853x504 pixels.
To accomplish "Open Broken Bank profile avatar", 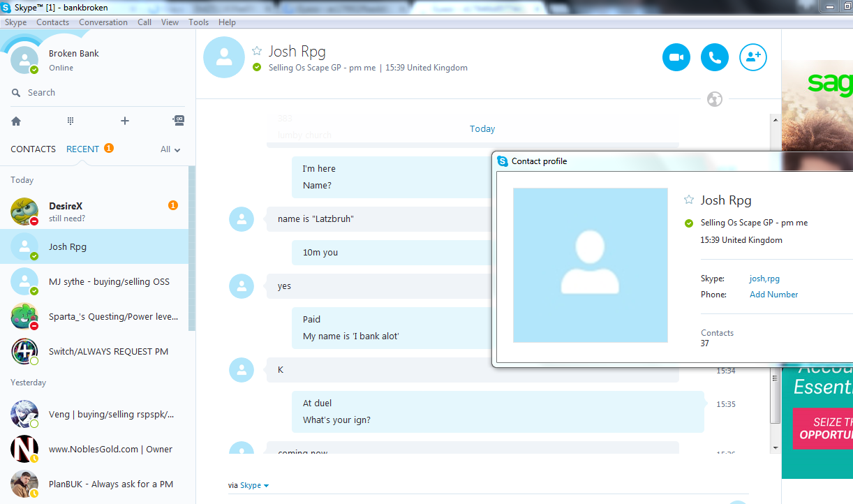I will (x=24, y=60).
